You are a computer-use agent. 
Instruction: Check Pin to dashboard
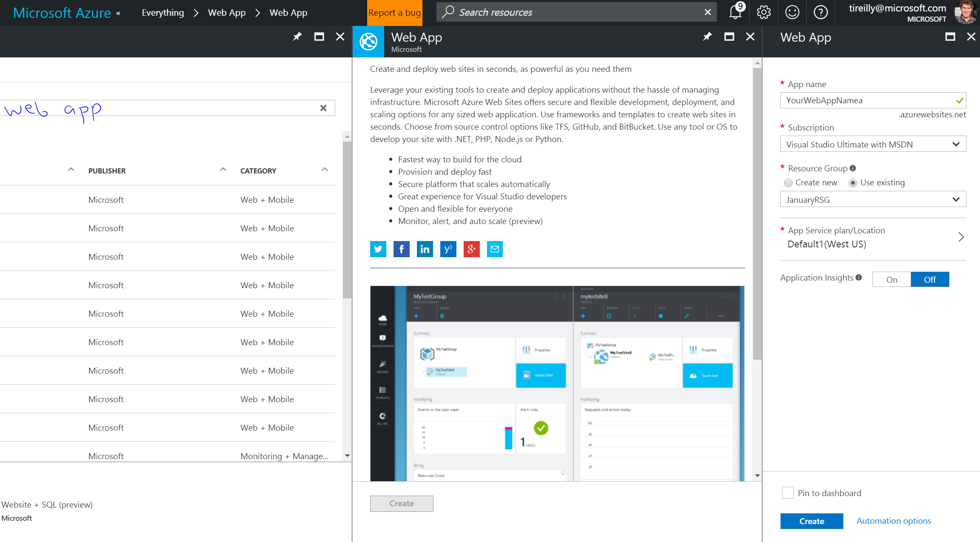pos(788,493)
